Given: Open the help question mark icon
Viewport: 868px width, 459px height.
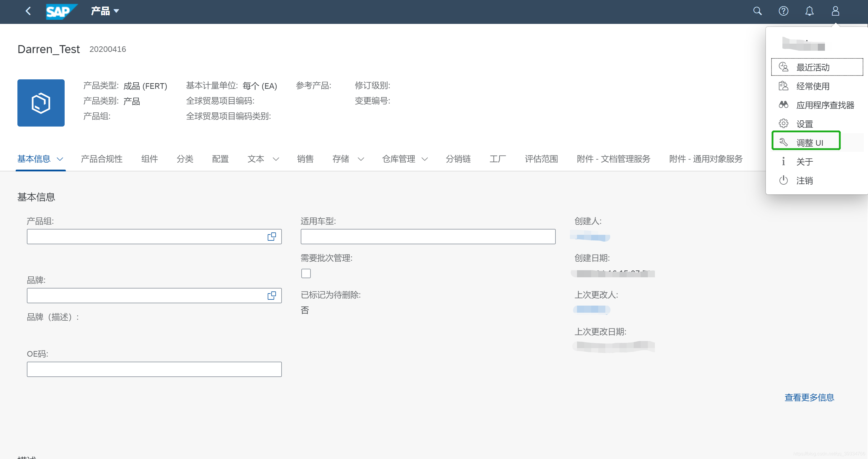Looking at the screenshot, I should click(x=783, y=11).
